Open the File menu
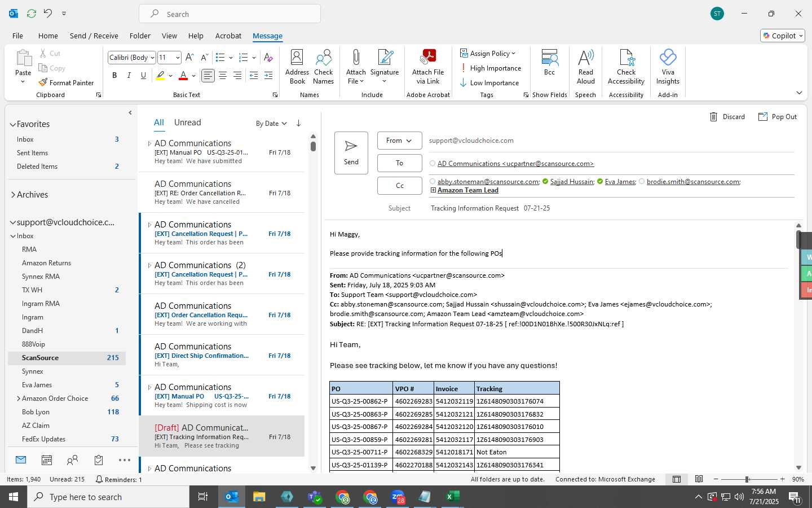812x508 pixels. click(x=17, y=36)
